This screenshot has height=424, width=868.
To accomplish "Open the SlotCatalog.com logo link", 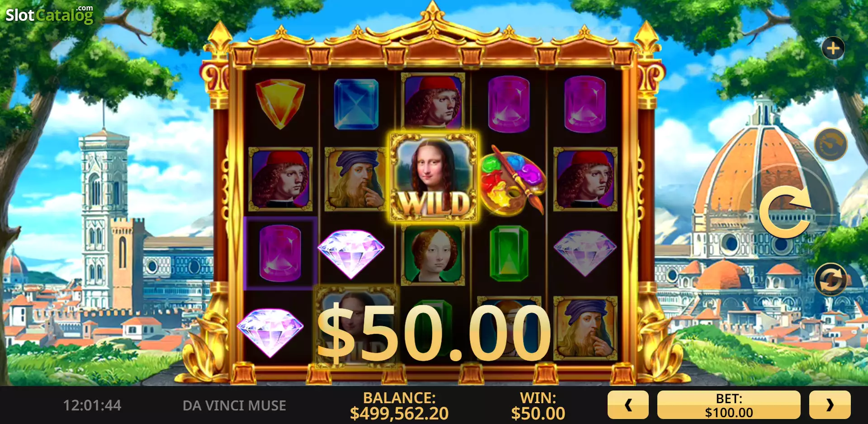I will tap(49, 15).
